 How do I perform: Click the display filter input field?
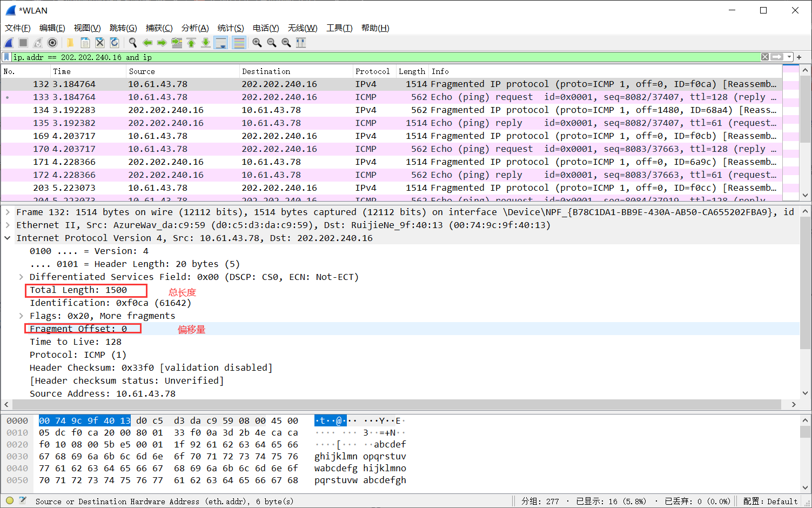click(x=385, y=57)
